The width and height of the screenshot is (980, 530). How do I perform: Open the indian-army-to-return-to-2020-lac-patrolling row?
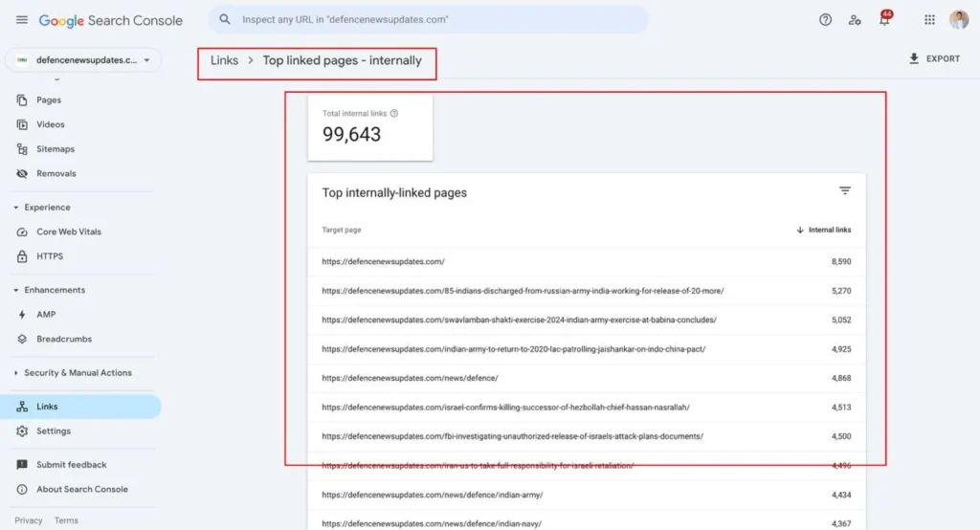pos(587,349)
